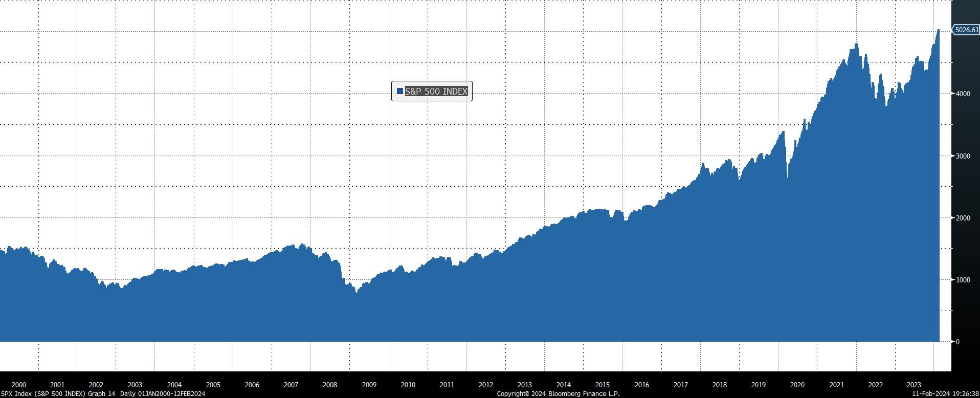This screenshot has width=980, height=398.
Task: Select the 2012 year label on time axis
Action: (485, 385)
